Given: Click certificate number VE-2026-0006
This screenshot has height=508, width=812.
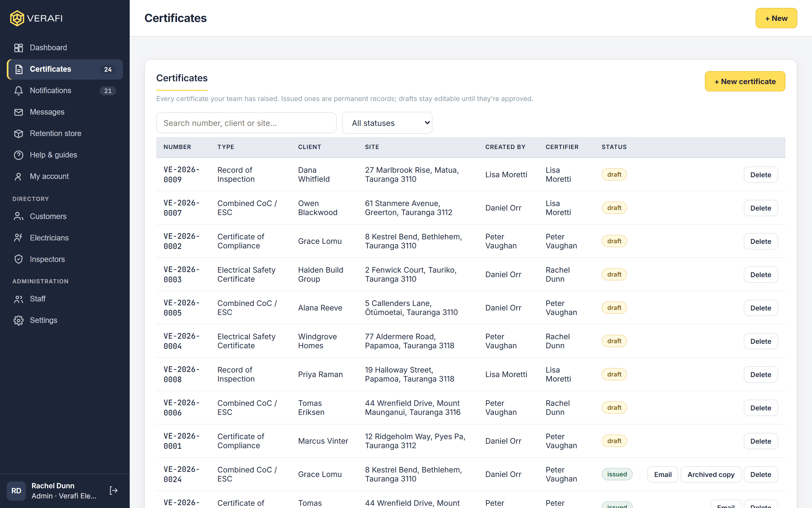Looking at the screenshot, I should point(182,408).
